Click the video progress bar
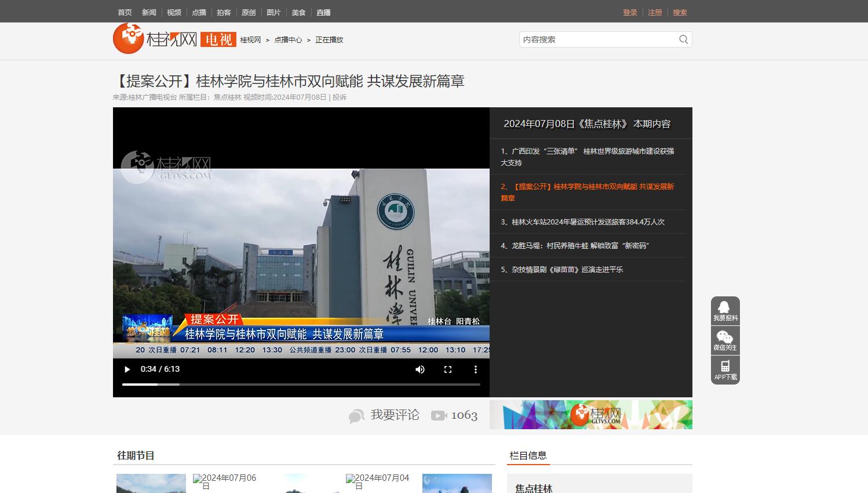 301,384
